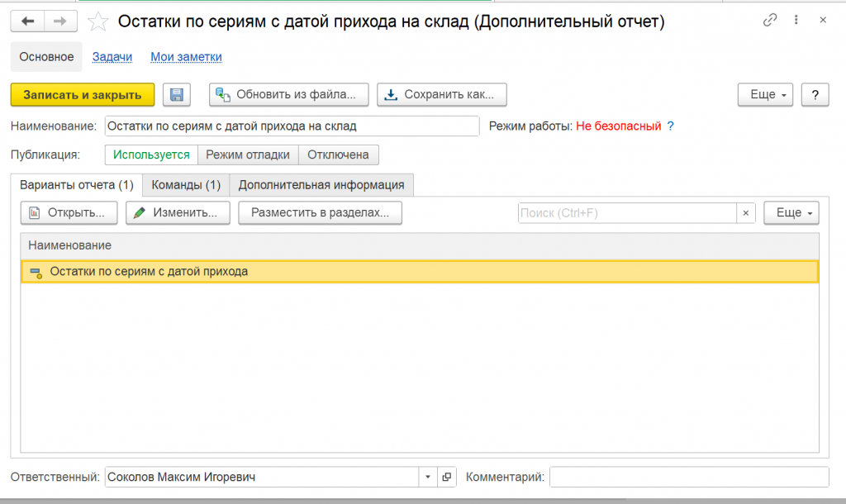This screenshot has height=504, width=846.
Task: Click the blue help question mark near Режим работы
Action: (x=670, y=126)
